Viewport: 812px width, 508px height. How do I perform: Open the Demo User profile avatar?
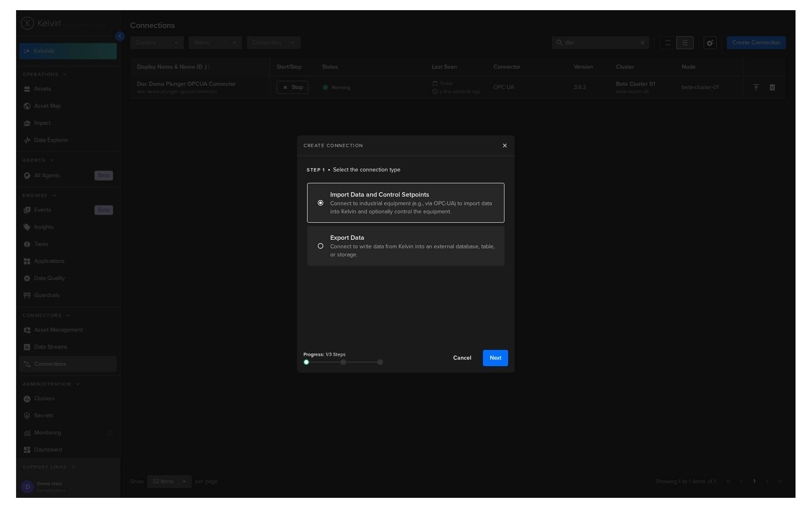[x=27, y=487]
